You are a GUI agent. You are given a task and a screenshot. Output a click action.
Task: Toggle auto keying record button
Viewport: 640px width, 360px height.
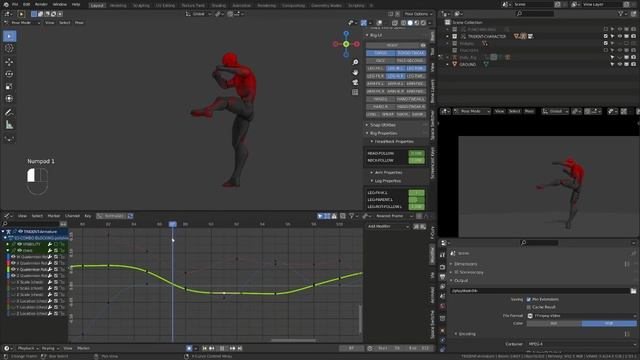189,348
